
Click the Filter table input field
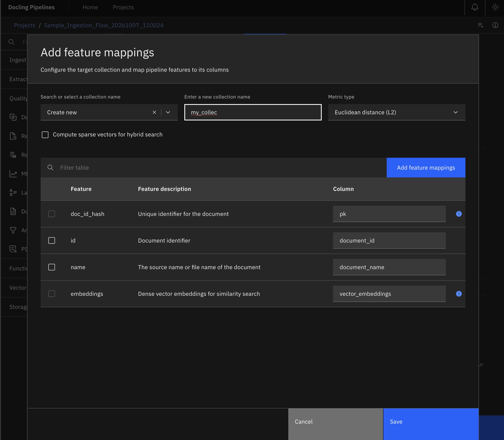(x=213, y=167)
